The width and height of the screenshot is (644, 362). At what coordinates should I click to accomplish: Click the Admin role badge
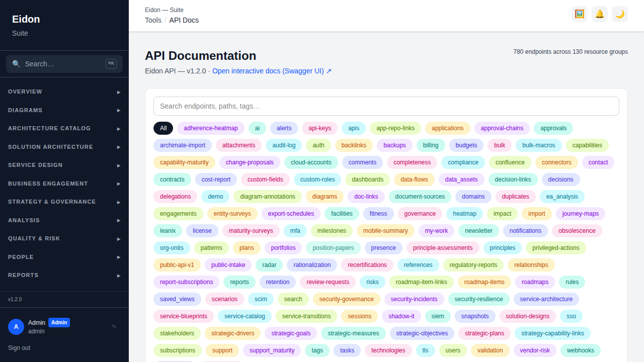[59, 322]
